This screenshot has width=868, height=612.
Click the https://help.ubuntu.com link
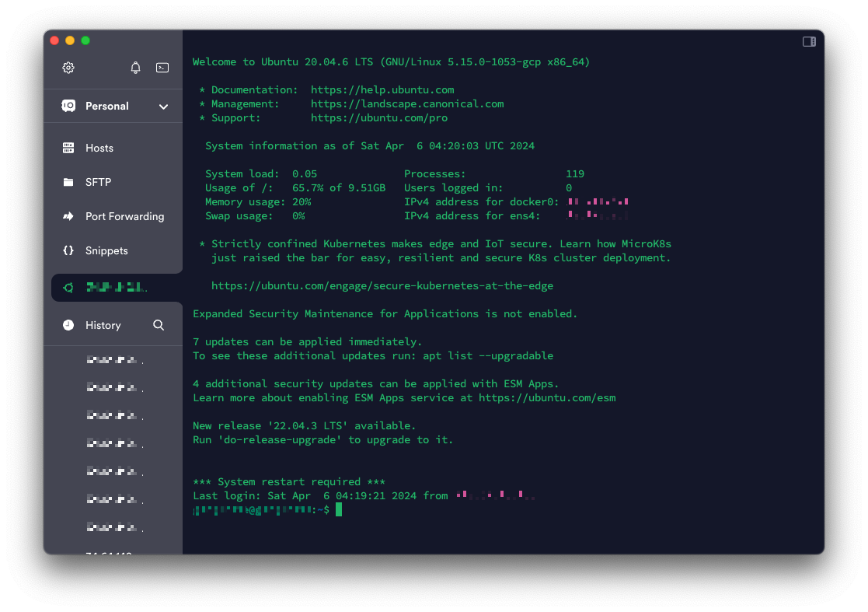pyautogui.click(x=382, y=89)
